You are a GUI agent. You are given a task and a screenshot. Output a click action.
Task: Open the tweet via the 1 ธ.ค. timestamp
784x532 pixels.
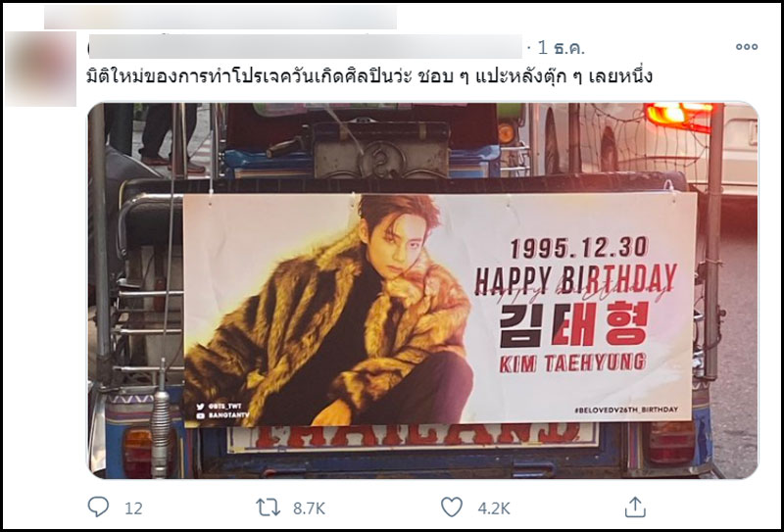point(561,48)
